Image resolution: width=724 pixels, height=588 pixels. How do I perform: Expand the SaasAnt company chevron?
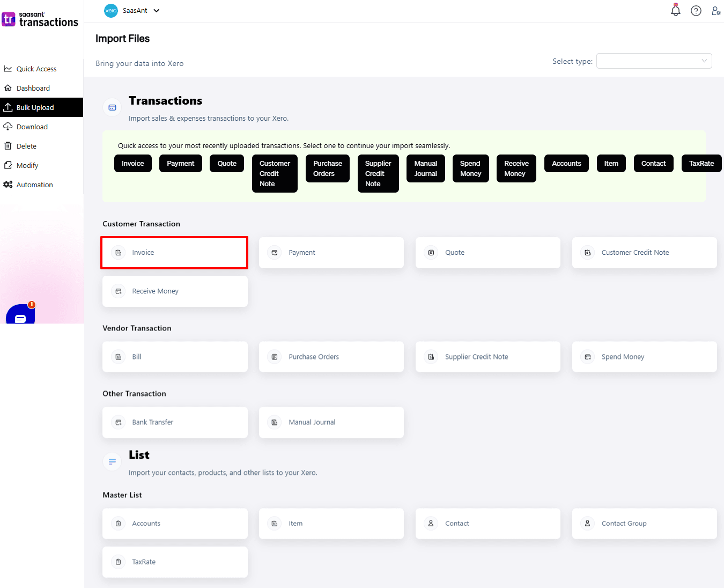pyautogui.click(x=156, y=10)
